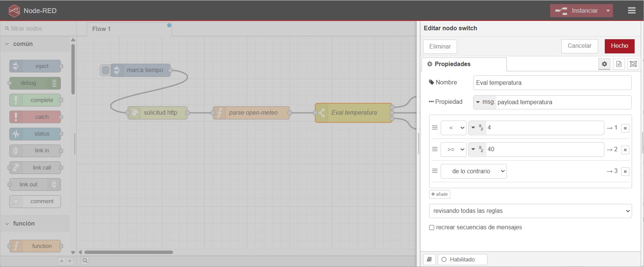644x267 pixels.
Task: Open the Instanciar deploy options arrow
Action: pos(608,10)
